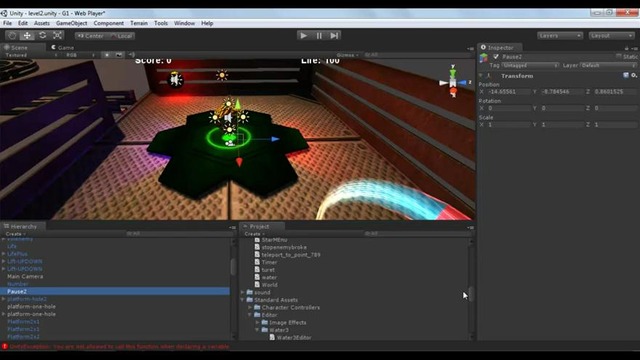
Task: Open the Hierarchy panel options menu
Action: 232,227
